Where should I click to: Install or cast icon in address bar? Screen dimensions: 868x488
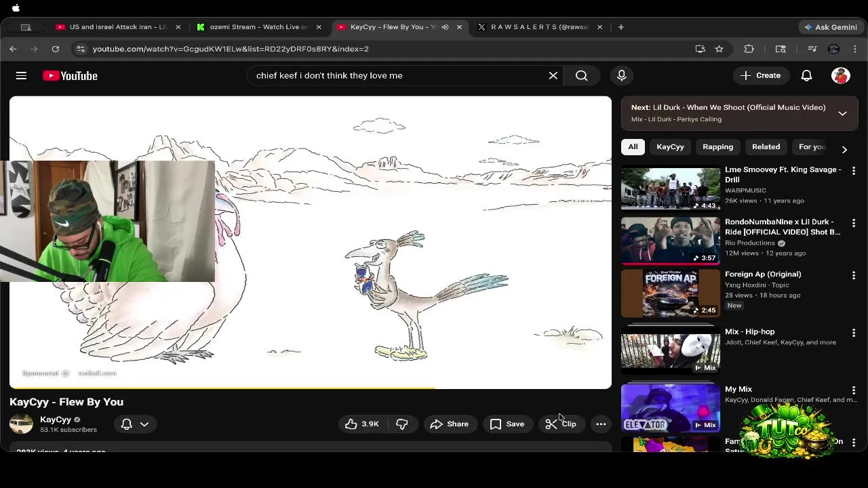(701, 49)
